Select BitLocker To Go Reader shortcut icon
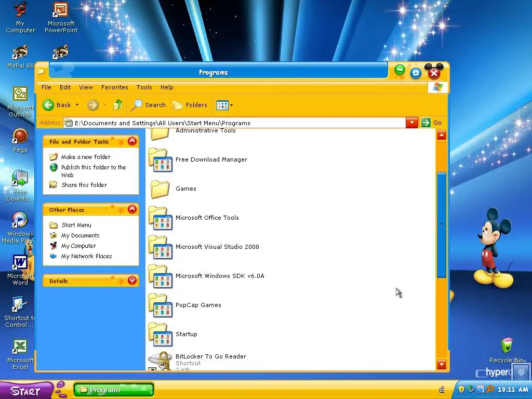 click(161, 361)
